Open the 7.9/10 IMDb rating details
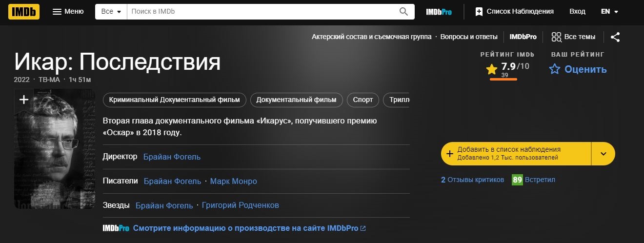 507,69
